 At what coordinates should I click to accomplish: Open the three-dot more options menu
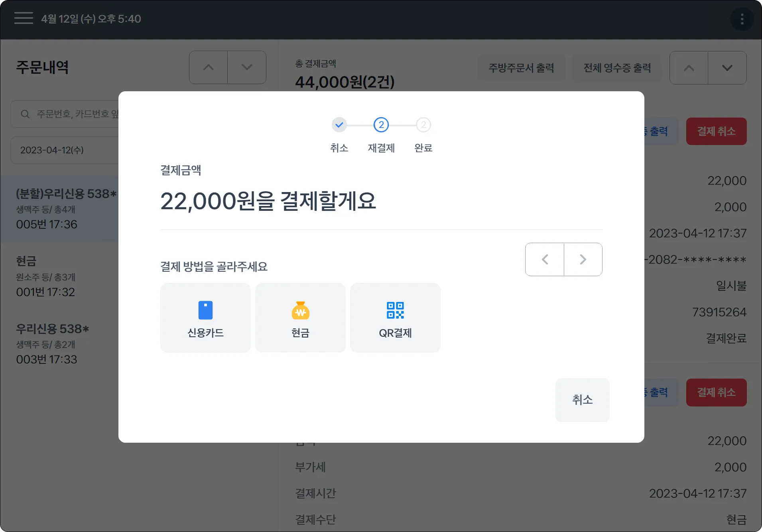point(742,19)
